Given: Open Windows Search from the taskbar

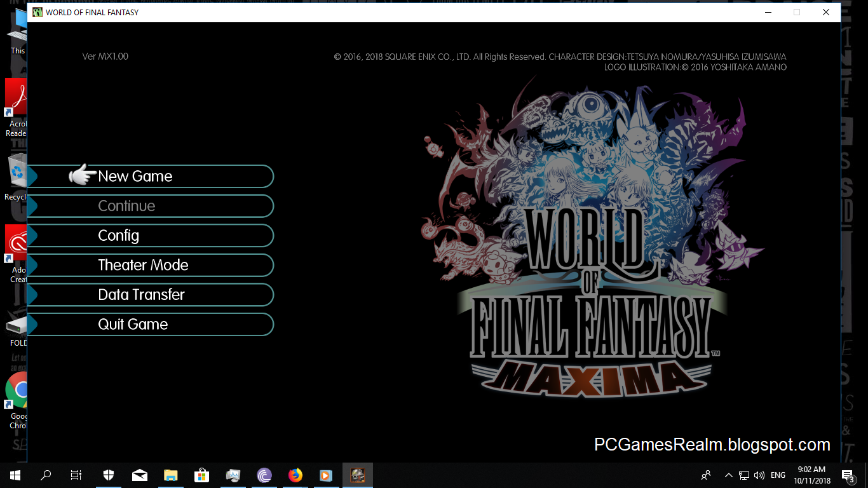Looking at the screenshot, I should point(46,475).
